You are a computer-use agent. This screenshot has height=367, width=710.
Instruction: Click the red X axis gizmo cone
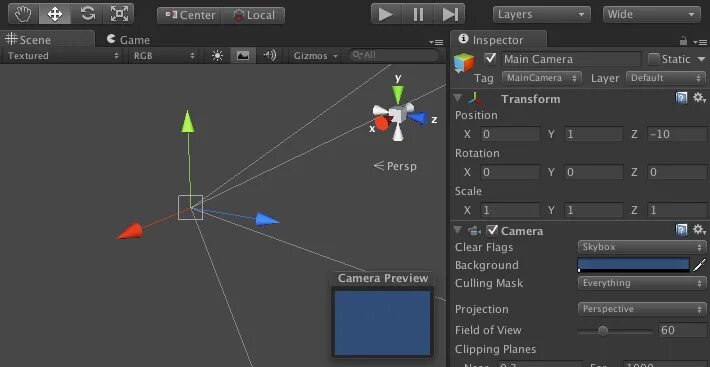382,123
